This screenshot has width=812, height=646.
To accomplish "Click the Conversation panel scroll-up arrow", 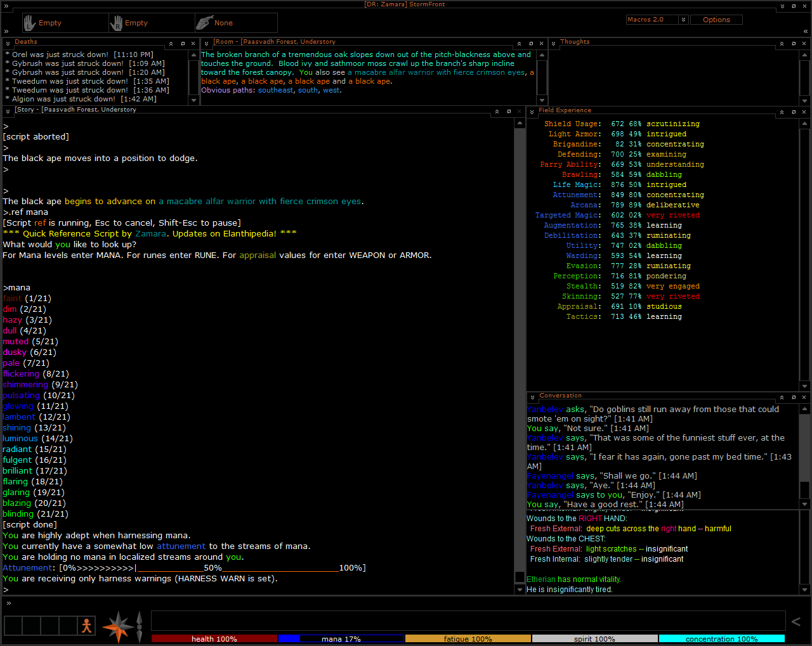I will coord(805,409).
